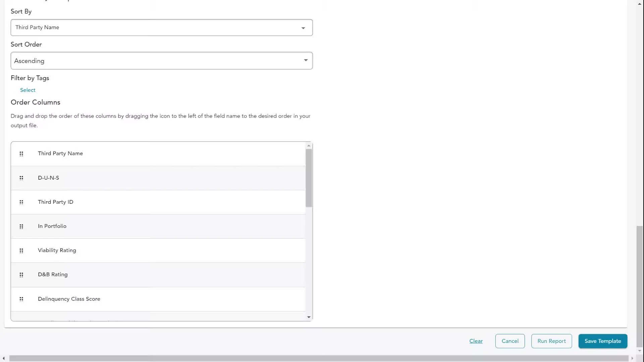The image size is (644, 362).
Task: Click drag handle icon beside D&B Rating
Action: [x=21, y=275]
